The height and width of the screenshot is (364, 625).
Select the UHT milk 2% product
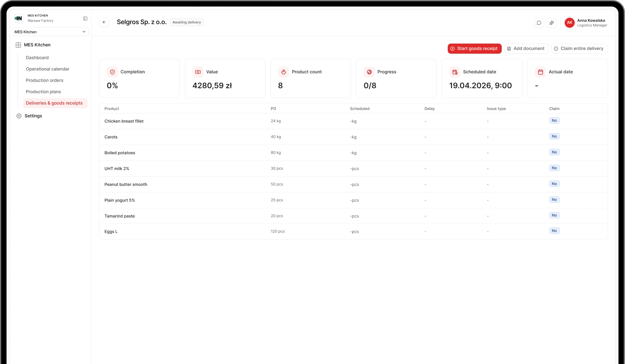click(117, 169)
